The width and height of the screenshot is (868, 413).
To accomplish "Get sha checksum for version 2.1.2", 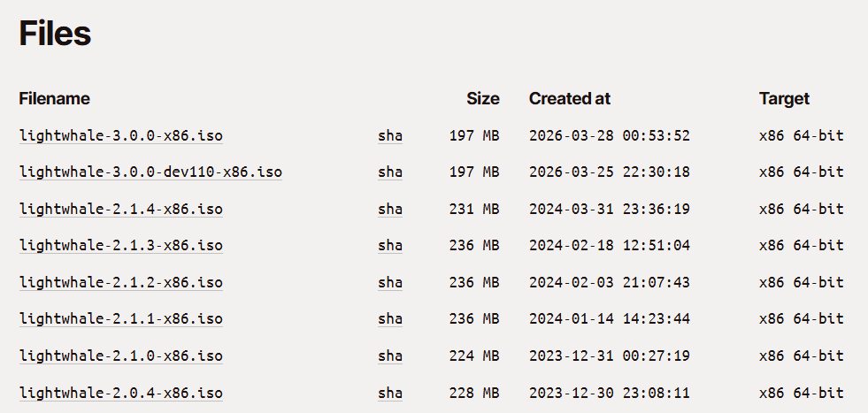I will click(x=390, y=282).
